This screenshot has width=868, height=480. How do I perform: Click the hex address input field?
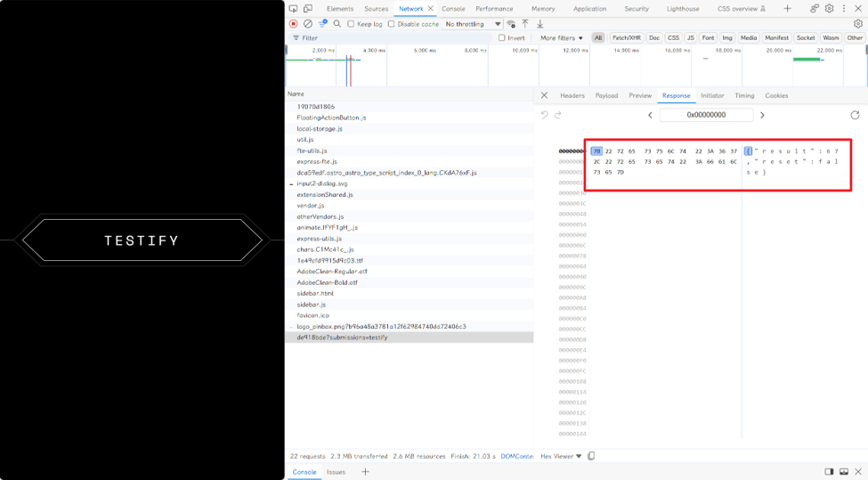pos(706,115)
